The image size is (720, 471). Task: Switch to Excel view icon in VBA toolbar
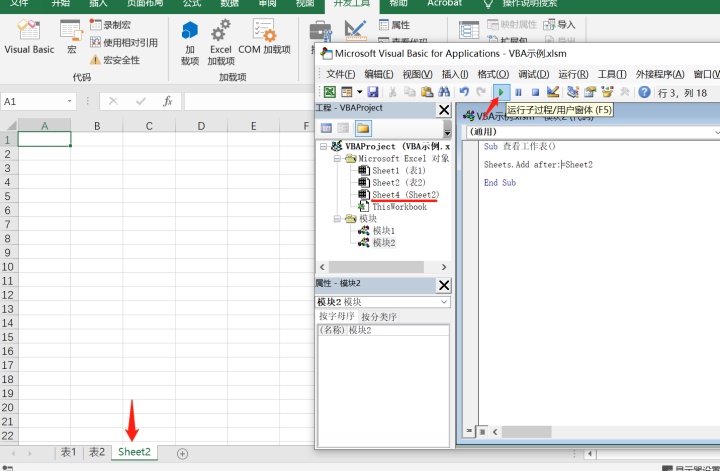click(x=330, y=92)
